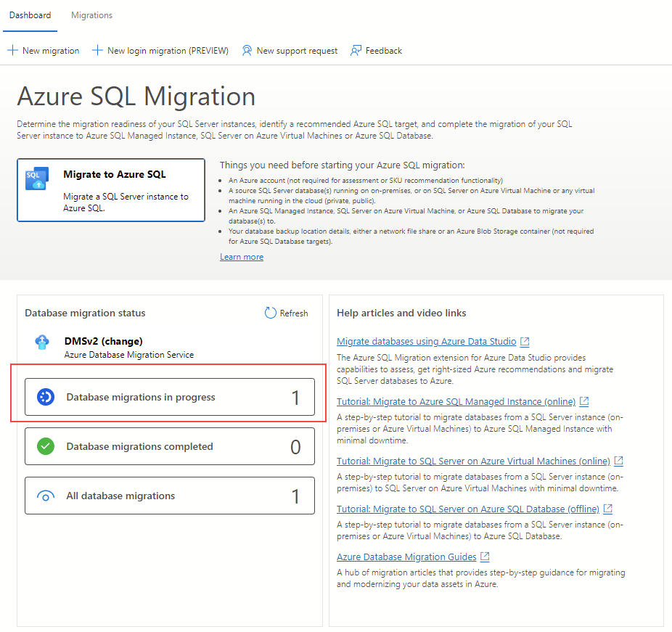
Task: Click the circular Refresh arrow icon
Action: pos(271,313)
